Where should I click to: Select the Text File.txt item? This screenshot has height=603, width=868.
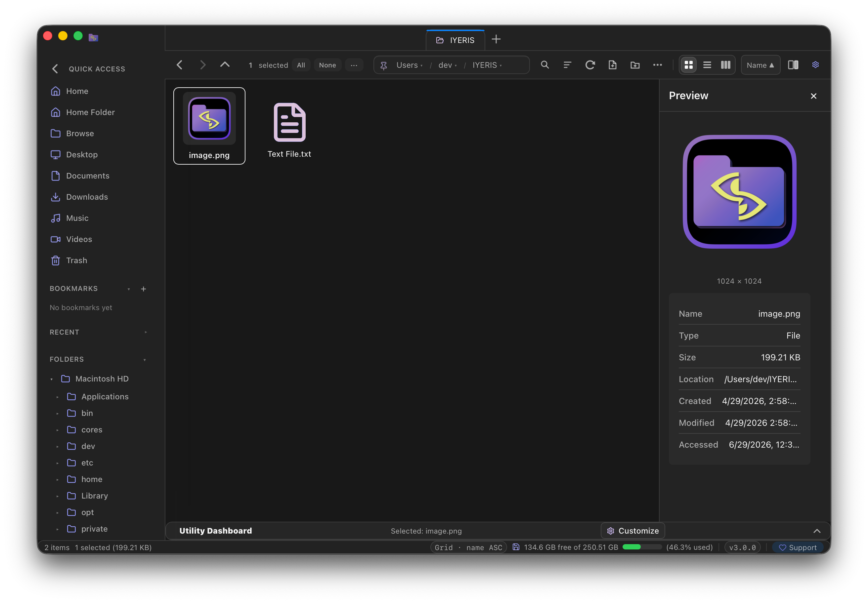[x=289, y=130]
